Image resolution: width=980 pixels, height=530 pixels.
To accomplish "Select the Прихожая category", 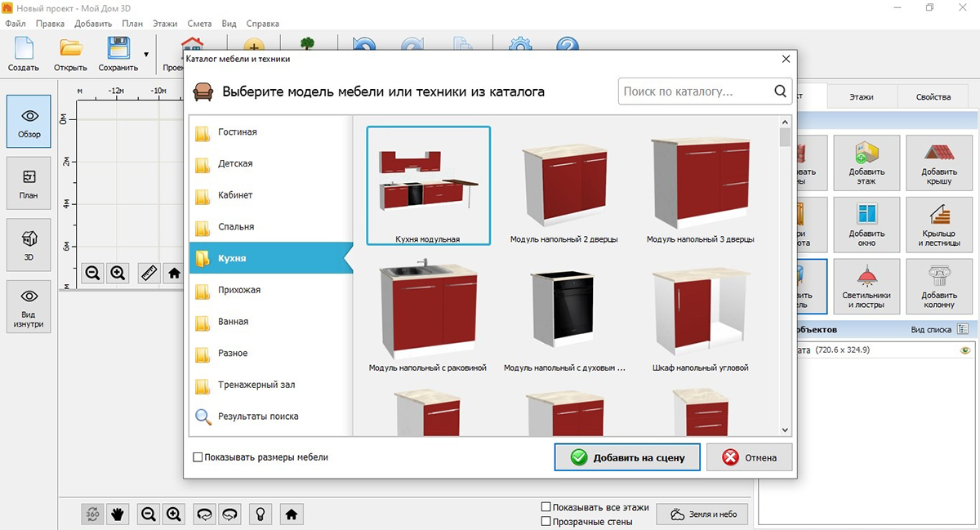I will [x=271, y=290].
